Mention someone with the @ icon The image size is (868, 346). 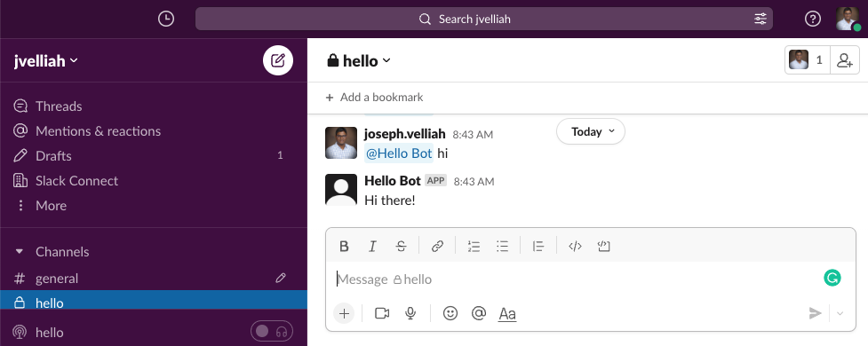(479, 313)
